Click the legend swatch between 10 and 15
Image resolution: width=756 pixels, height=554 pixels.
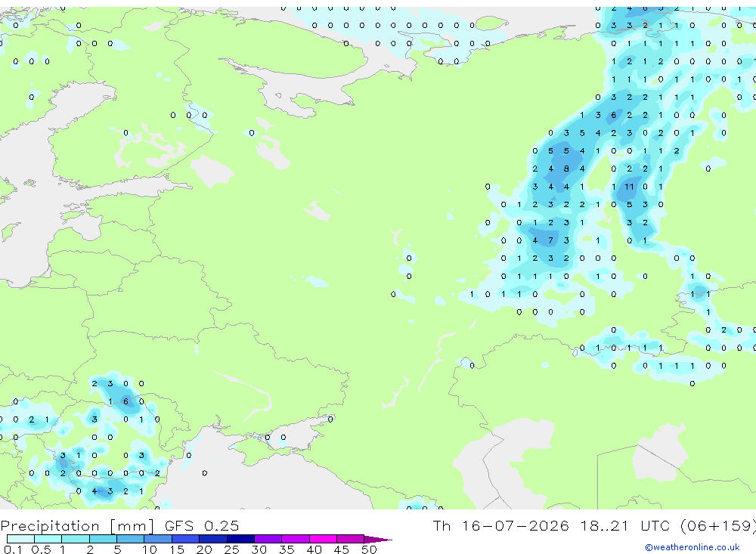coord(158,539)
